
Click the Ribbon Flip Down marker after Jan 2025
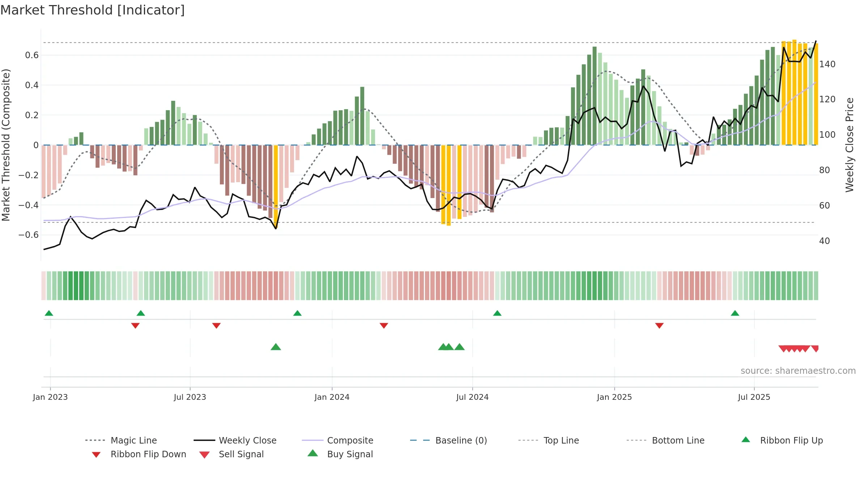[x=659, y=326]
